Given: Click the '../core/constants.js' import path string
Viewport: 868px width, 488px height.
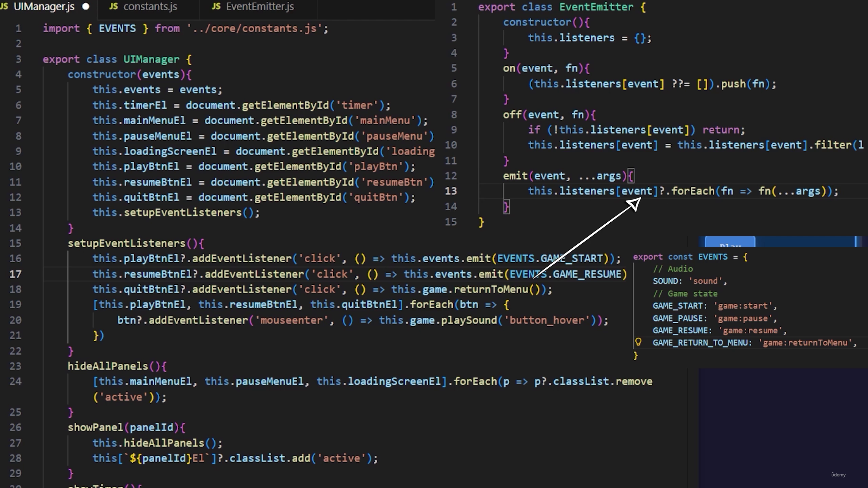Looking at the screenshot, I should (x=254, y=28).
